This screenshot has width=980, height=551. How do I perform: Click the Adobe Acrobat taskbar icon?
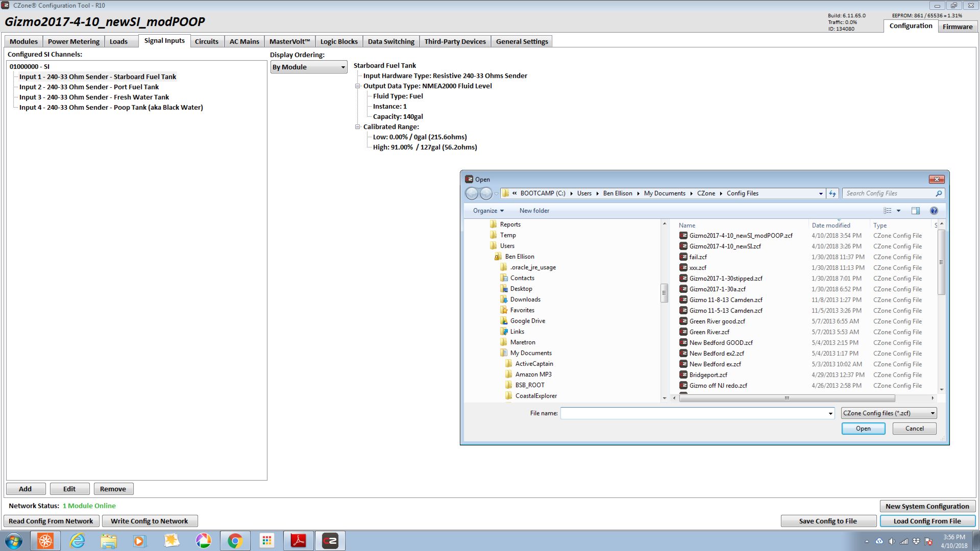click(x=298, y=541)
